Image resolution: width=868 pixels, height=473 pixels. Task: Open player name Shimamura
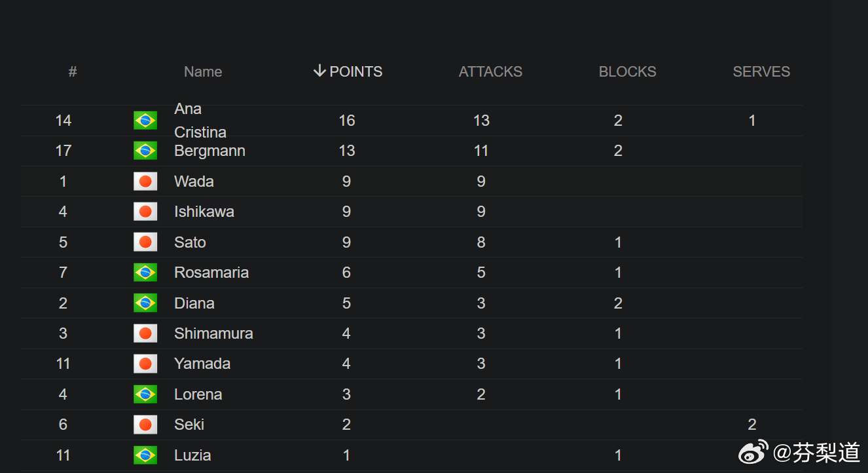tap(213, 333)
